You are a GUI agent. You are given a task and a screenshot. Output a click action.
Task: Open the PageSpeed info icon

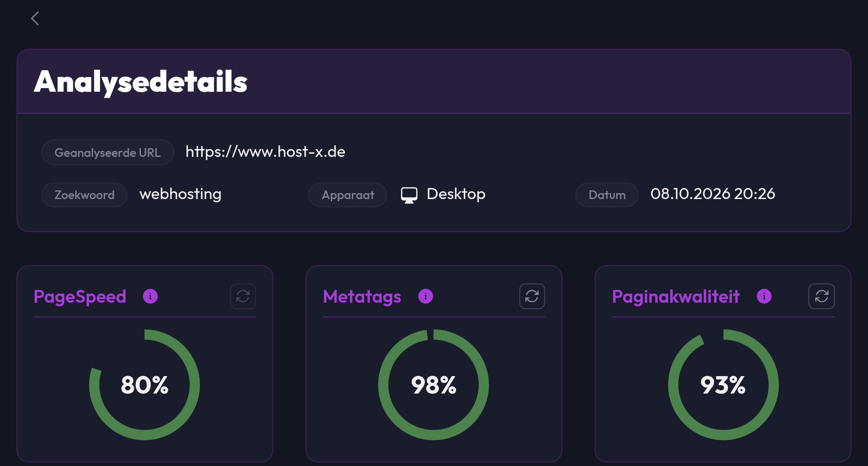tap(150, 296)
